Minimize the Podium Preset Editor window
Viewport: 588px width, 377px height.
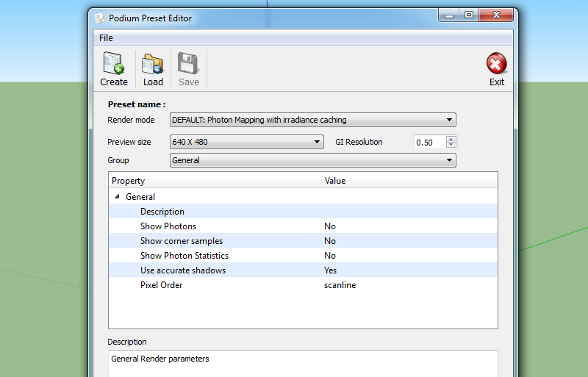click(x=449, y=15)
